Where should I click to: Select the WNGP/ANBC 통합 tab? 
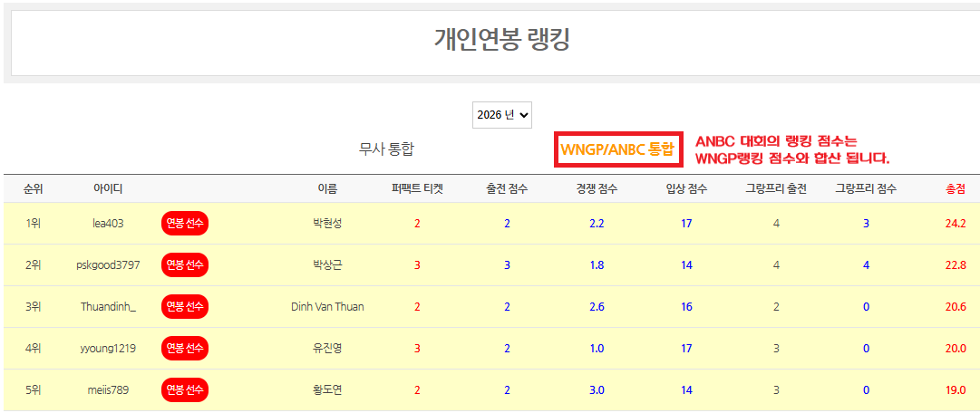[x=617, y=149]
